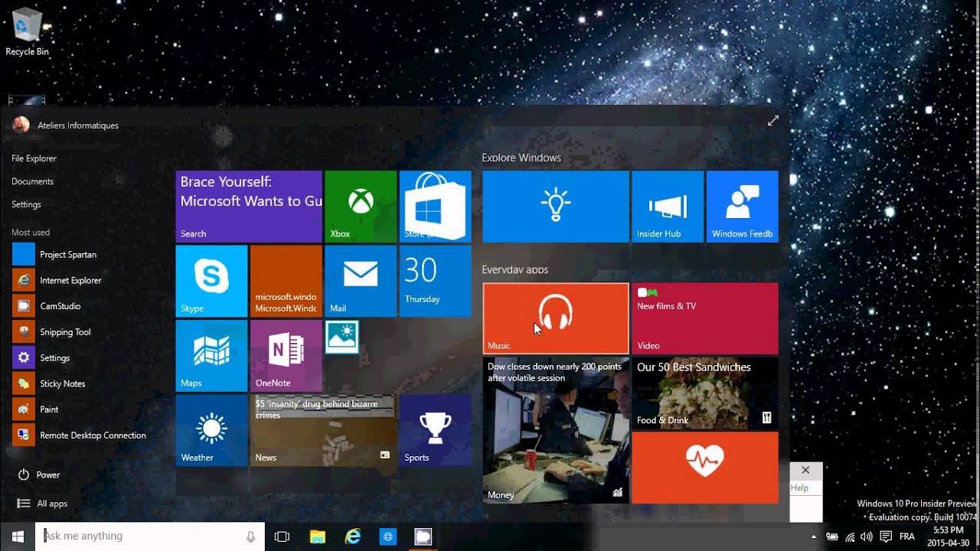Open the calendar tile showing 30 Thursday
The image size is (980, 551).
[435, 281]
